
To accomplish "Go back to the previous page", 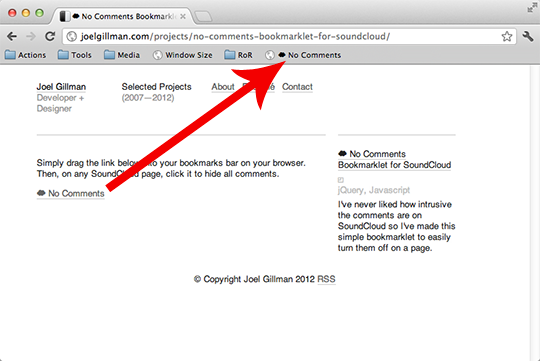I will pyautogui.click(x=12, y=36).
